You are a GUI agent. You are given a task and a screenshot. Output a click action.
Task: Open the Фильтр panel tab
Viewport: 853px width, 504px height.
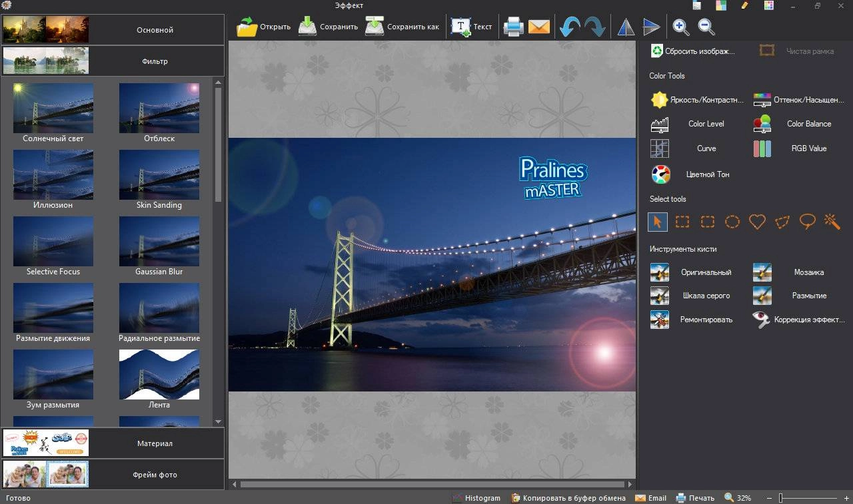113,61
